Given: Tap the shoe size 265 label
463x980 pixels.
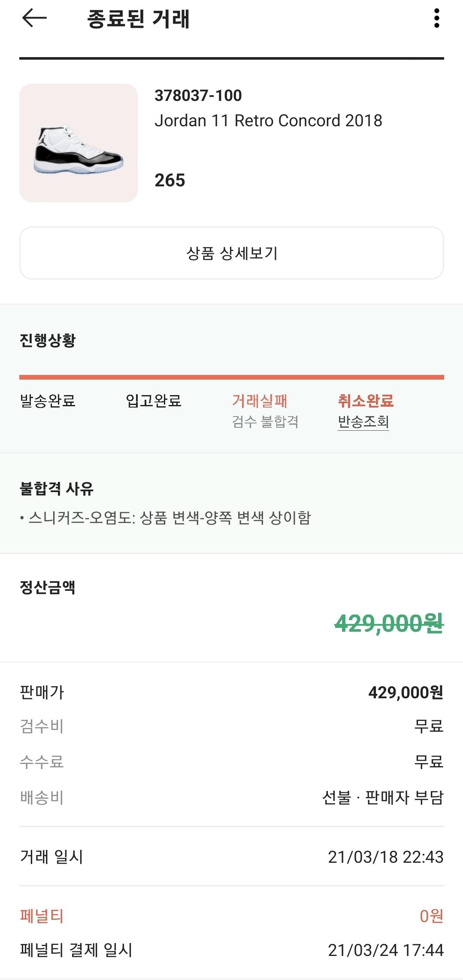Looking at the screenshot, I should click(x=170, y=180).
